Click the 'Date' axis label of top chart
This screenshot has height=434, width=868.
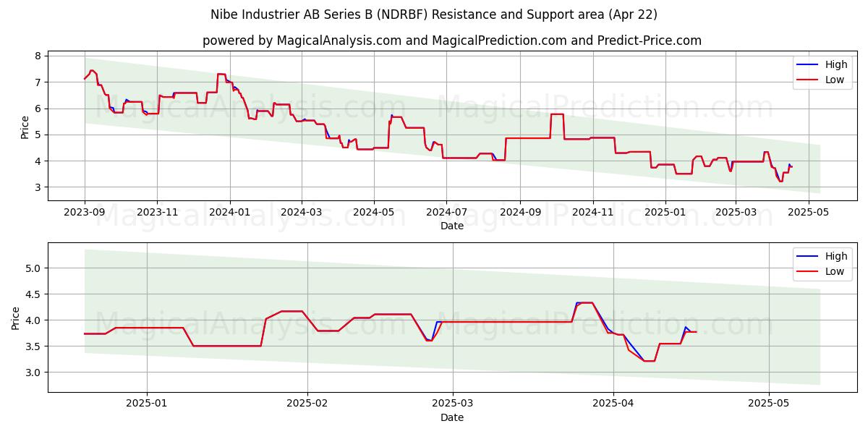tap(452, 226)
